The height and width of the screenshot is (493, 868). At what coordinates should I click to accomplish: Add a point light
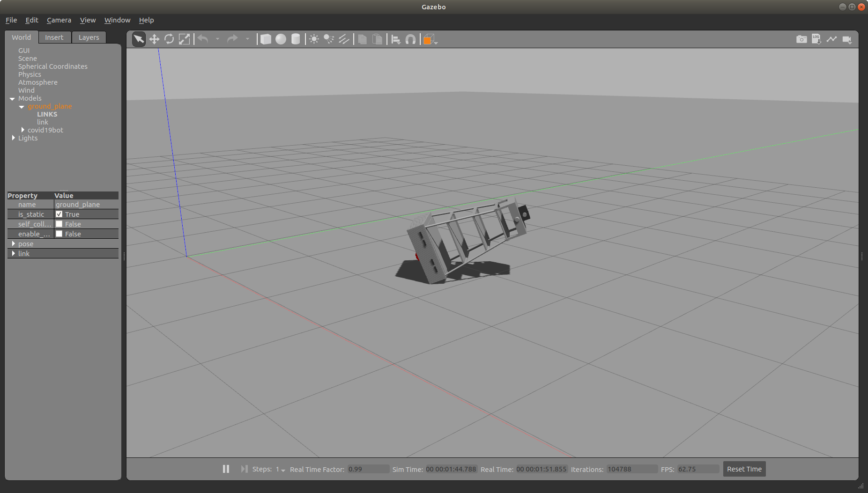click(x=314, y=39)
